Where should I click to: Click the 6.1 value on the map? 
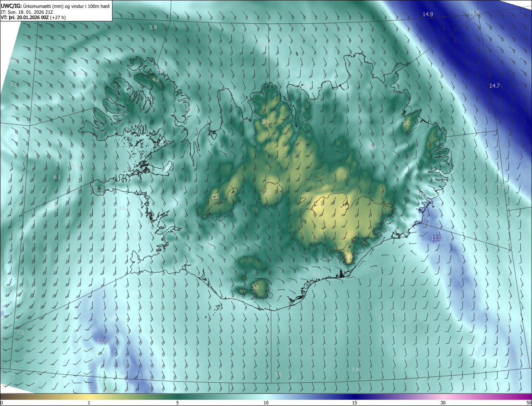tap(57, 177)
